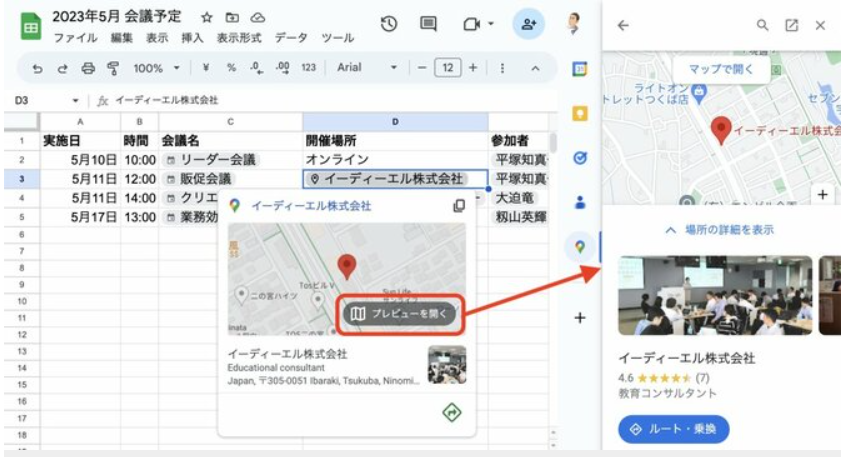Viewport: 862px width, 457px height.
Task: Click the font size 12 field
Action: point(448,68)
